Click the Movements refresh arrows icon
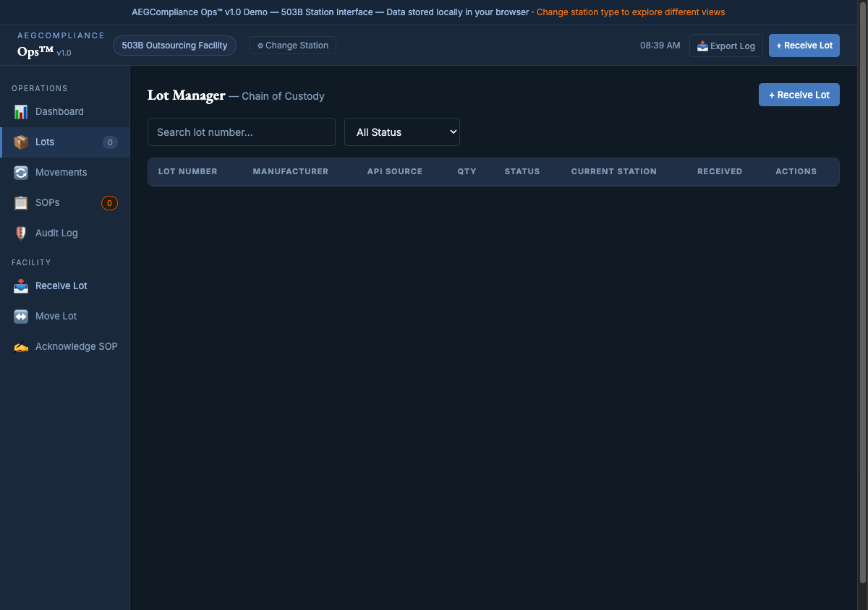This screenshot has height=610, width=868. tap(21, 173)
